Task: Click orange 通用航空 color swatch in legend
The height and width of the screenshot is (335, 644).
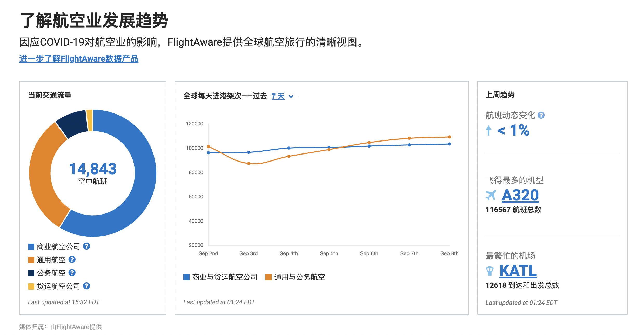Action: pos(31,260)
